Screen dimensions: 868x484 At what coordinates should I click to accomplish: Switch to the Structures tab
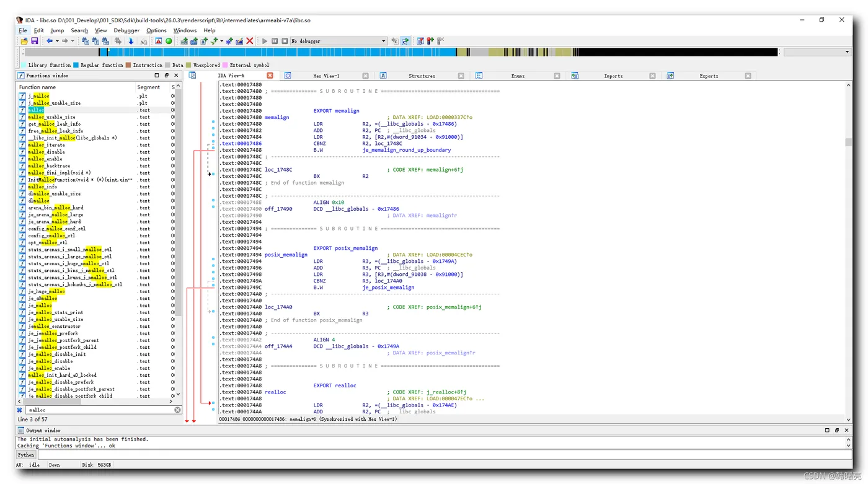coord(422,76)
